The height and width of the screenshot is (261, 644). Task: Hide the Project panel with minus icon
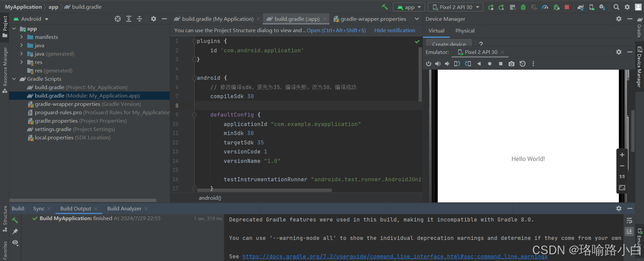click(x=164, y=19)
